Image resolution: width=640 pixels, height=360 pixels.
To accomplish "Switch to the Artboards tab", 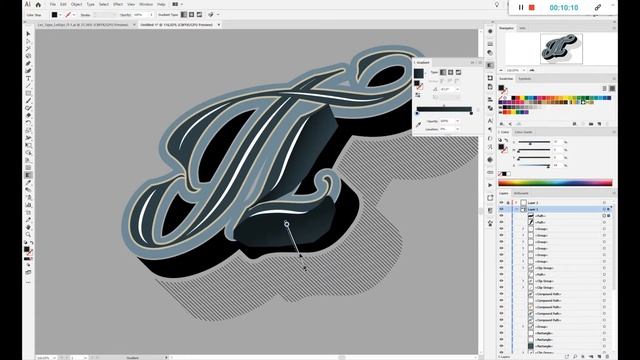I will point(521,193).
